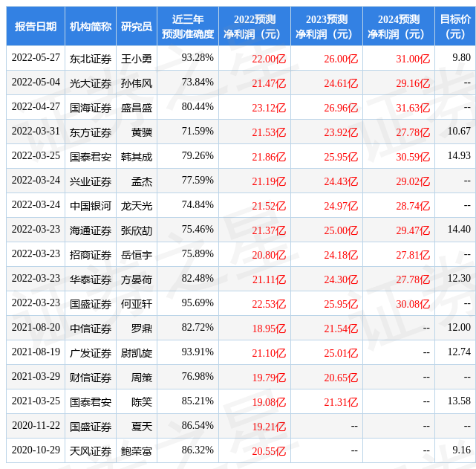Select the 95.69% accuracy cell
This screenshot has width=476, height=469.
click(x=198, y=303)
